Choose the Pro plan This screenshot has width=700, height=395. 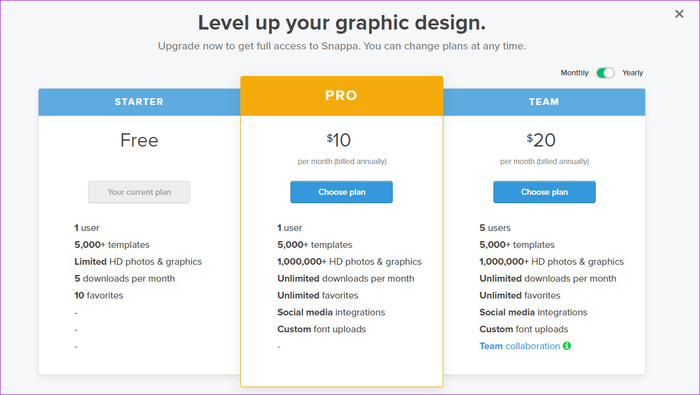(342, 192)
